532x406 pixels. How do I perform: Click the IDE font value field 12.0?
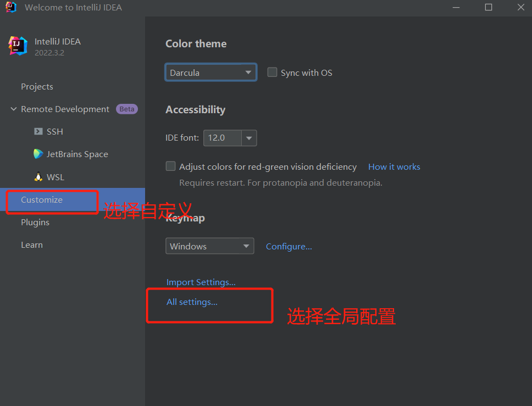[x=223, y=138]
